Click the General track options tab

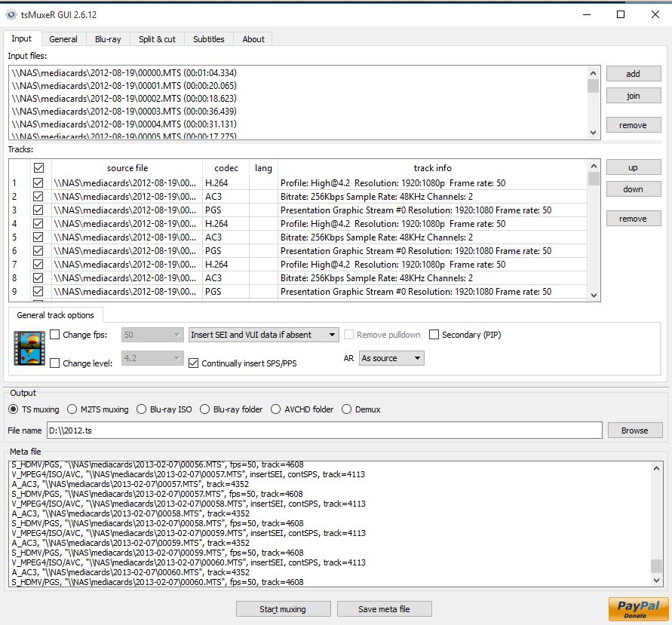[55, 315]
